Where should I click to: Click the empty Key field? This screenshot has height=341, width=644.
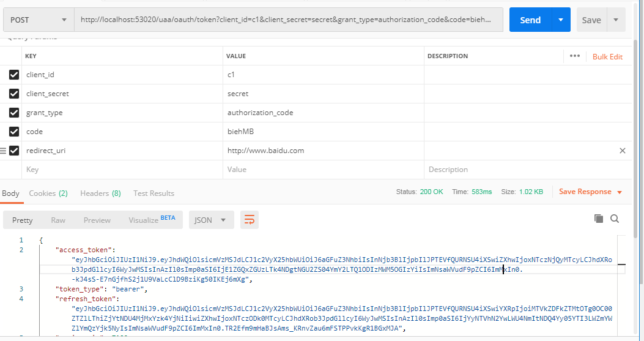point(122,170)
